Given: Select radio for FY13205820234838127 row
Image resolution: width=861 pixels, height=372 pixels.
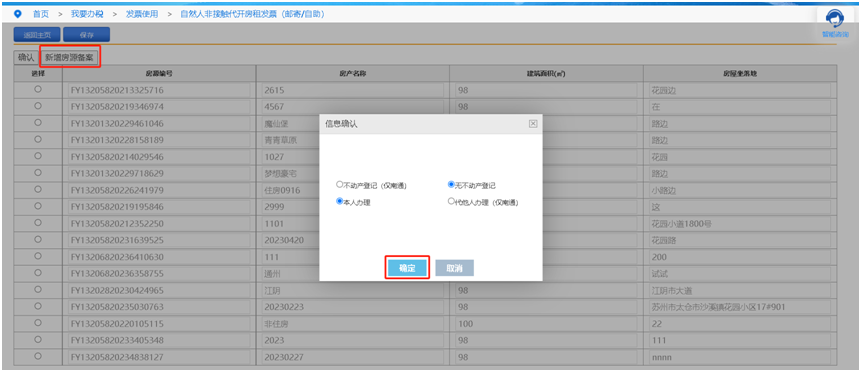Looking at the screenshot, I should (x=38, y=356).
